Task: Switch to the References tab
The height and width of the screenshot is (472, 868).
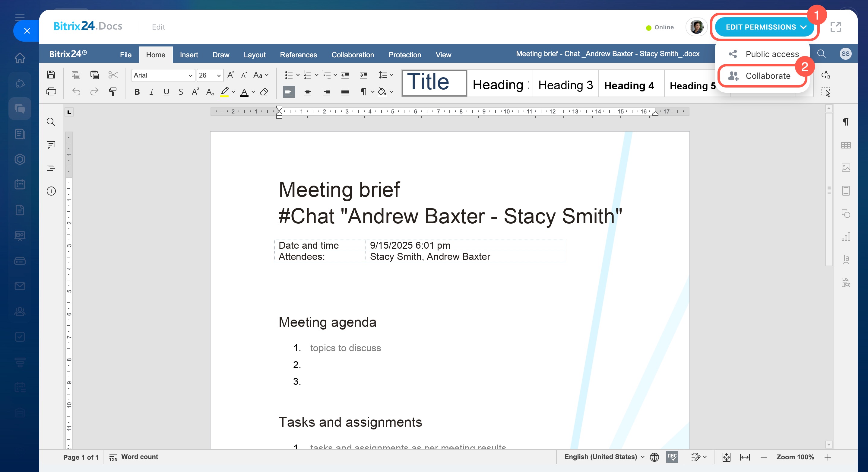Action: [x=298, y=55]
